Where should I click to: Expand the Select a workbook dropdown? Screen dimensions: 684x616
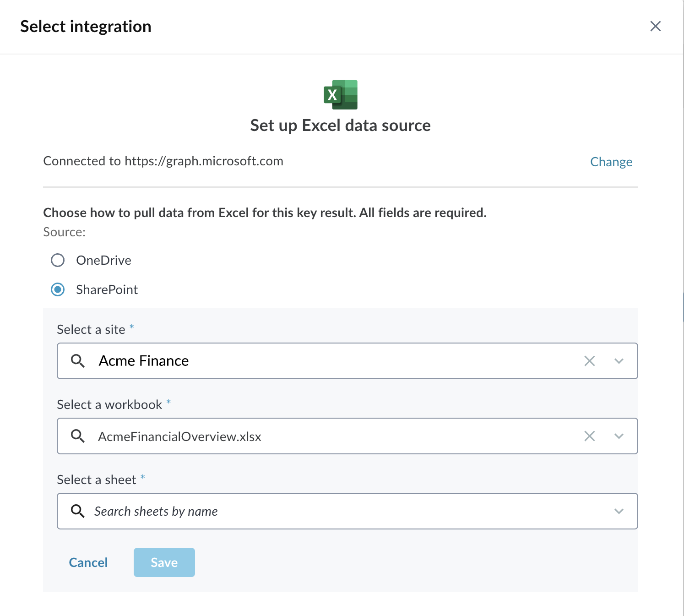pyautogui.click(x=619, y=436)
